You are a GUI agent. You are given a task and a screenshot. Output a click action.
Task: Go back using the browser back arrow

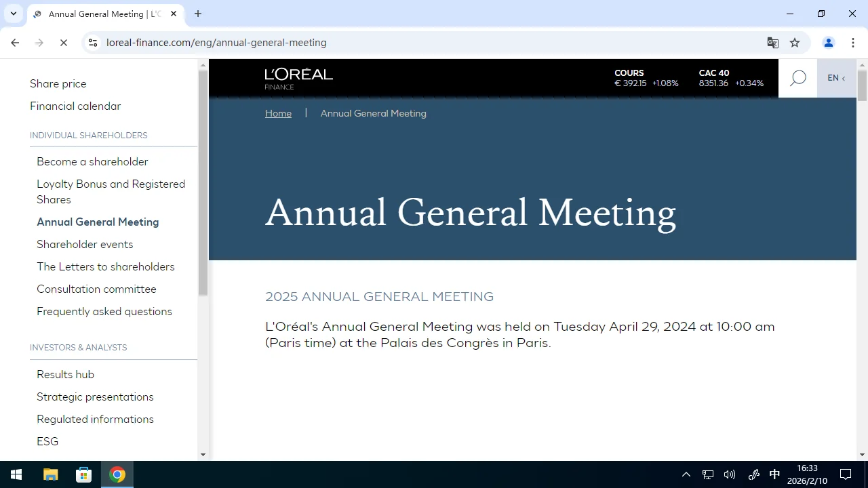tap(15, 42)
